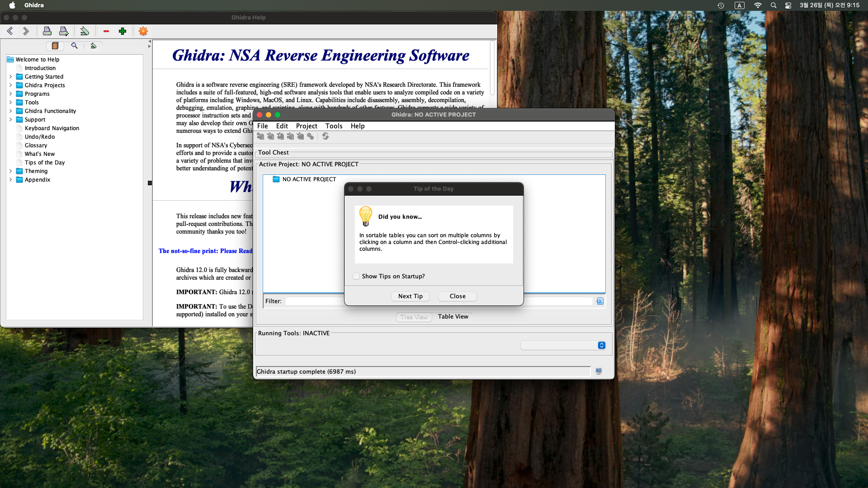Viewport: 868px width, 488px height.
Task: Click the orange star icon in help toolbar
Action: pyautogui.click(x=143, y=31)
